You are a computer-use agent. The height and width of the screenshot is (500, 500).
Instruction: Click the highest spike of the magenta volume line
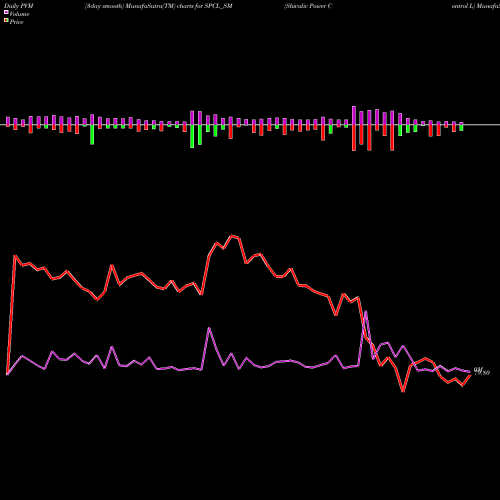pyautogui.click(x=366, y=312)
